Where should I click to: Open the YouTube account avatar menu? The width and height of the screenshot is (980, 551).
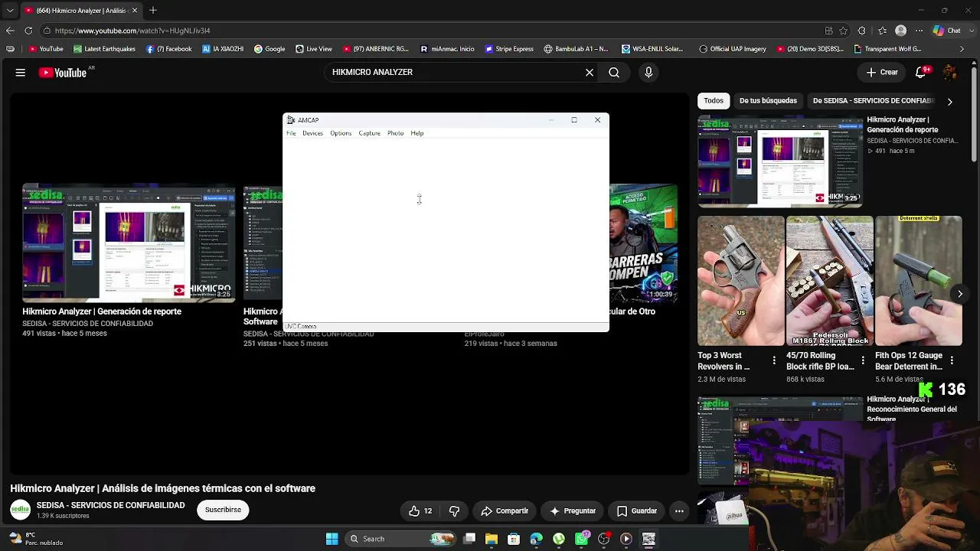pyautogui.click(x=950, y=72)
